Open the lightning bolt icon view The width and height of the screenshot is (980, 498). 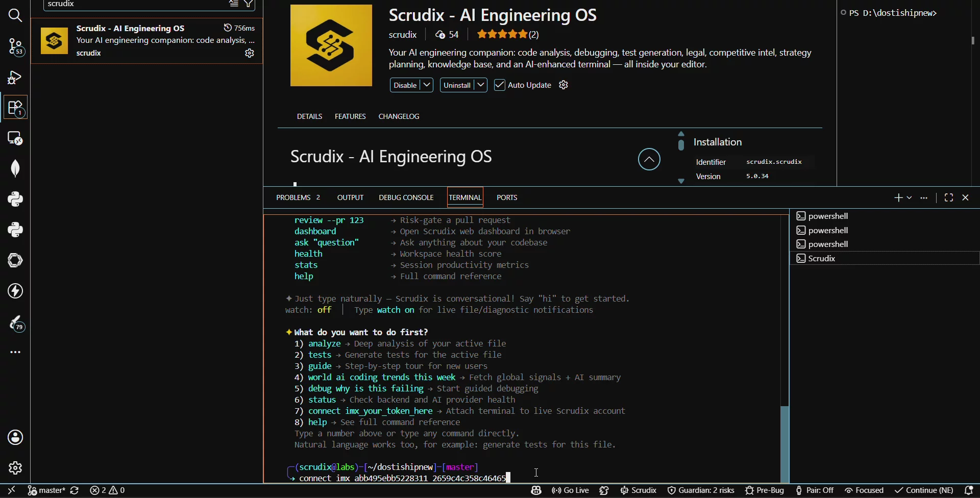tap(15, 291)
